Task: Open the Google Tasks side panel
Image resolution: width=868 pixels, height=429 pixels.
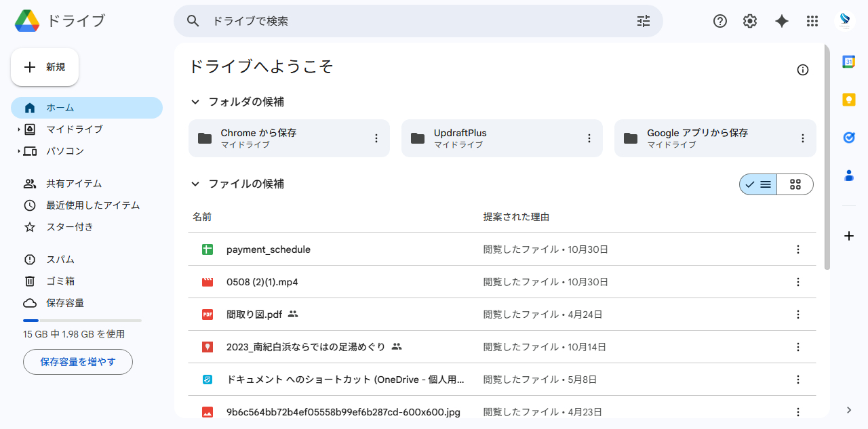Action: click(x=849, y=138)
